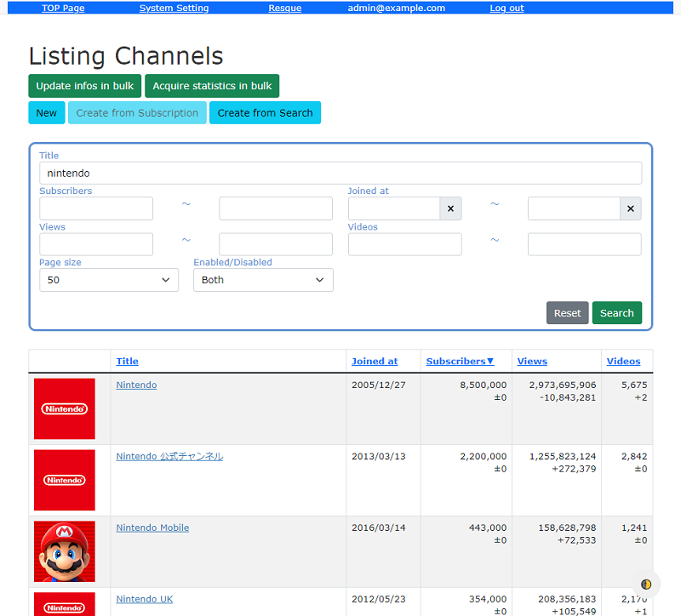Toggle the dark mode theme icon

pyautogui.click(x=646, y=585)
